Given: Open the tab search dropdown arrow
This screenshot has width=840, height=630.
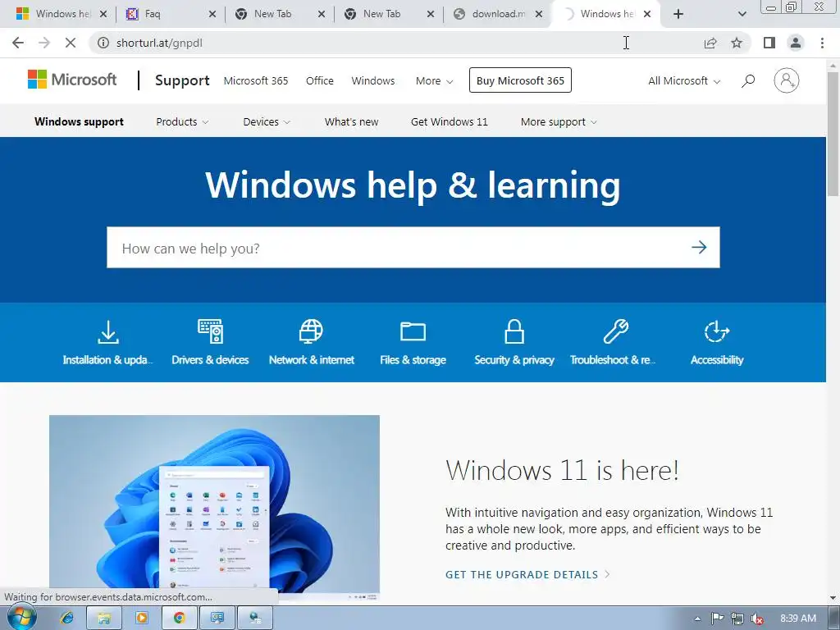Looking at the screenshot, I should (x=742, y=14).
